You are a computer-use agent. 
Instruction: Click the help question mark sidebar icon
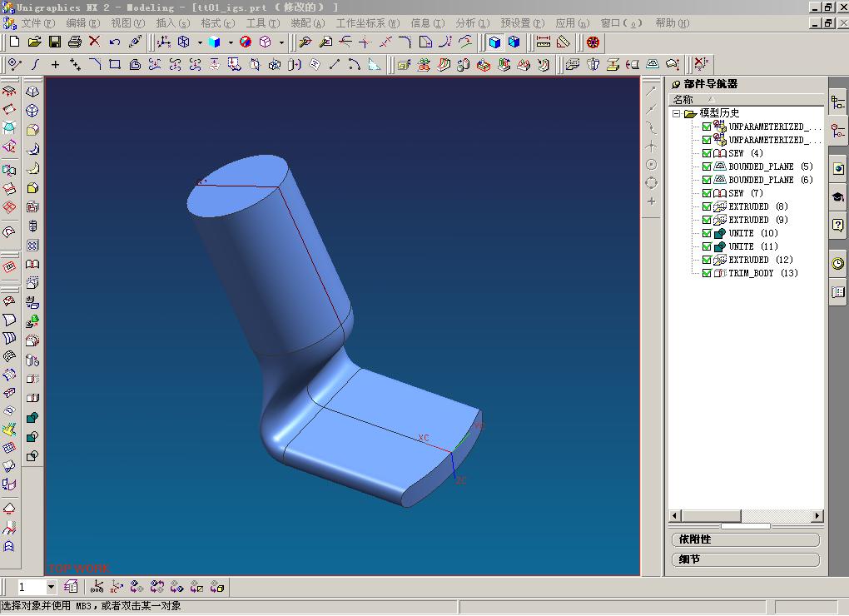pos(837,225)
